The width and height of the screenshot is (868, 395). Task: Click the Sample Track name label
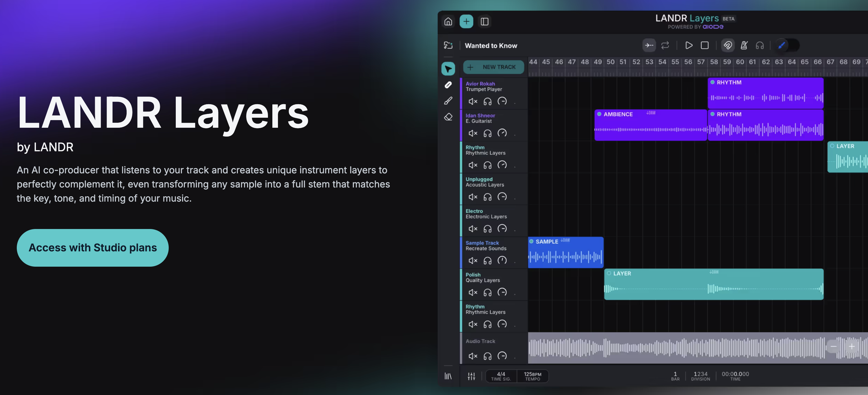[x=482, y=243]
